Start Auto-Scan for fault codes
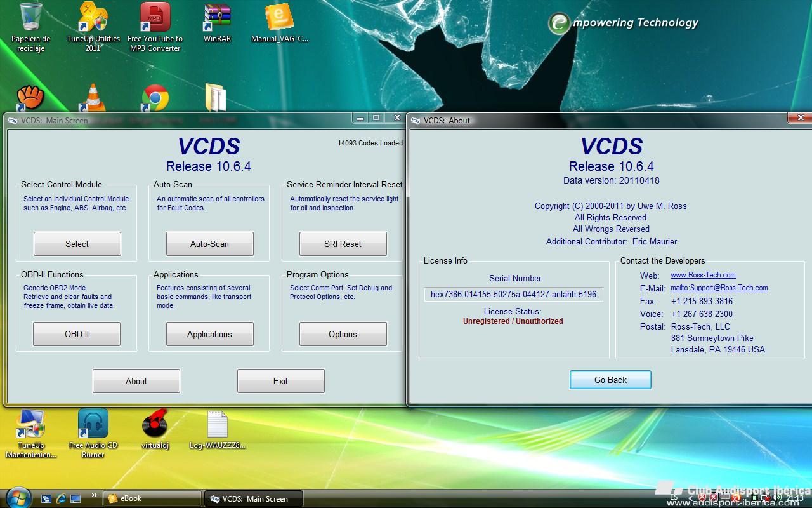Screen dimensions: 812x508 [x=209, y=244]
